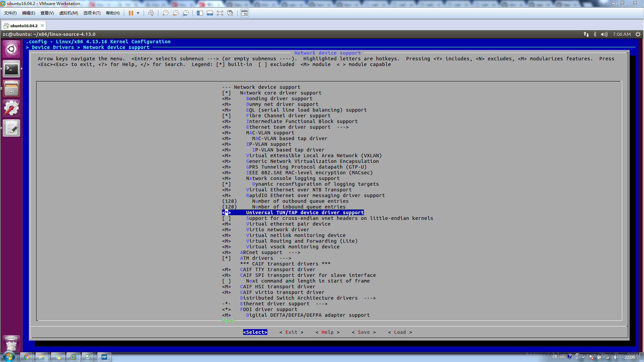
Task: Open the snapshot manager
Action: pyautogui.click(x=185, y=13)
